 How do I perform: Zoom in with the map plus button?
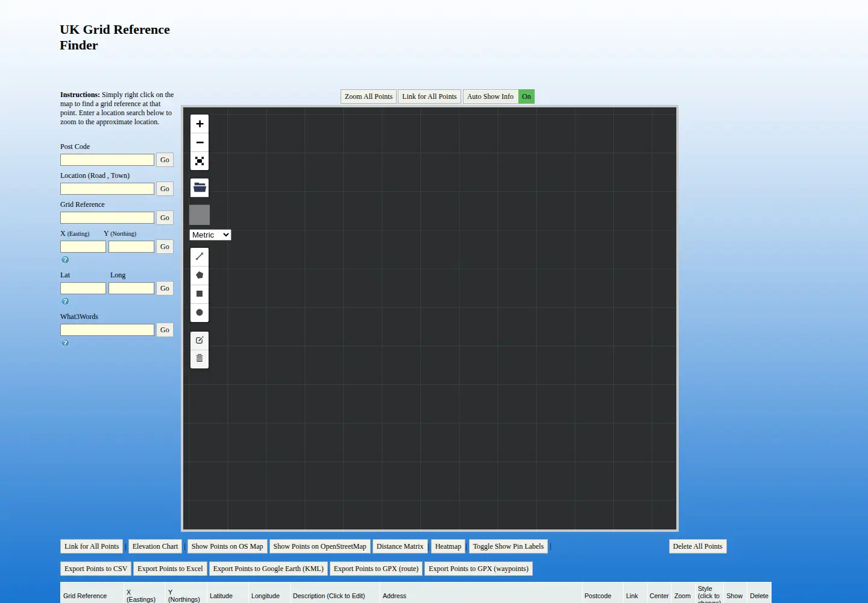[x=200, y=124]
